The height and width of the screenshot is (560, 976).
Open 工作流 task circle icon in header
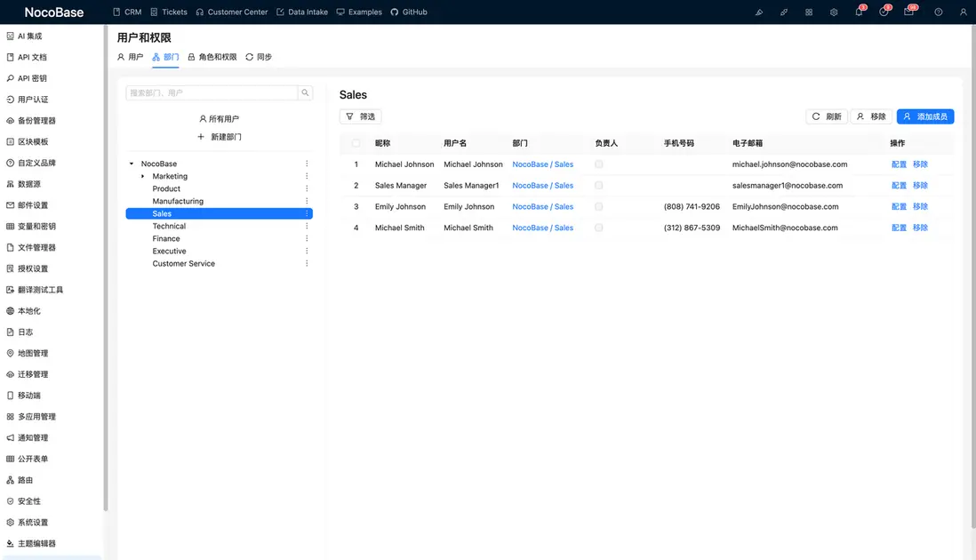click(x=884, y=12)
